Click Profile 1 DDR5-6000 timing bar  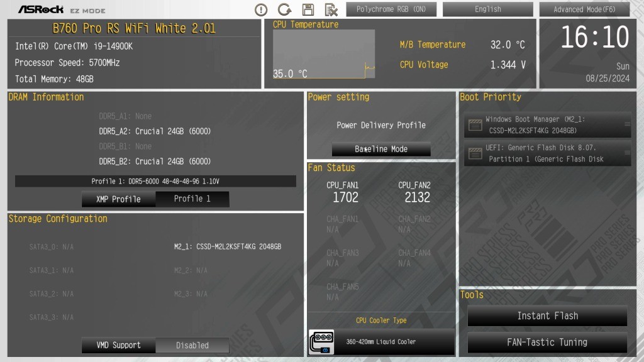pyautogui.click(x=155, y=181)
